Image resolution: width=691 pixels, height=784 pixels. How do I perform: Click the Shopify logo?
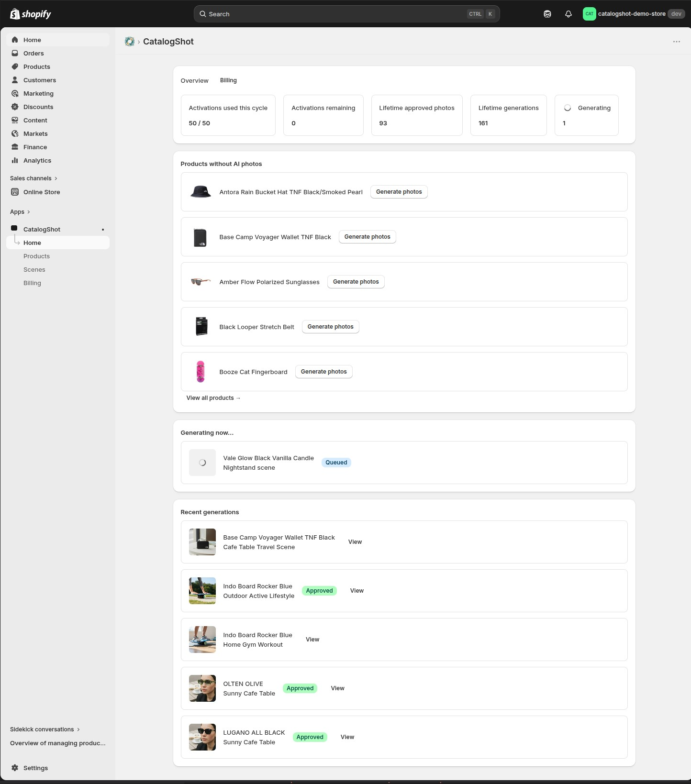[x=31, y=14]
